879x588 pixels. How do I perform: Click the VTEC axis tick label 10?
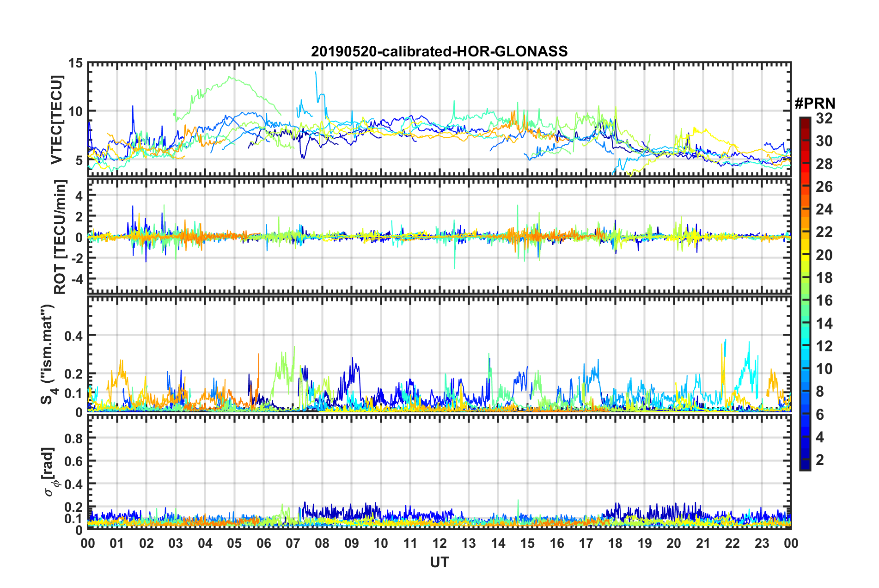75,111
